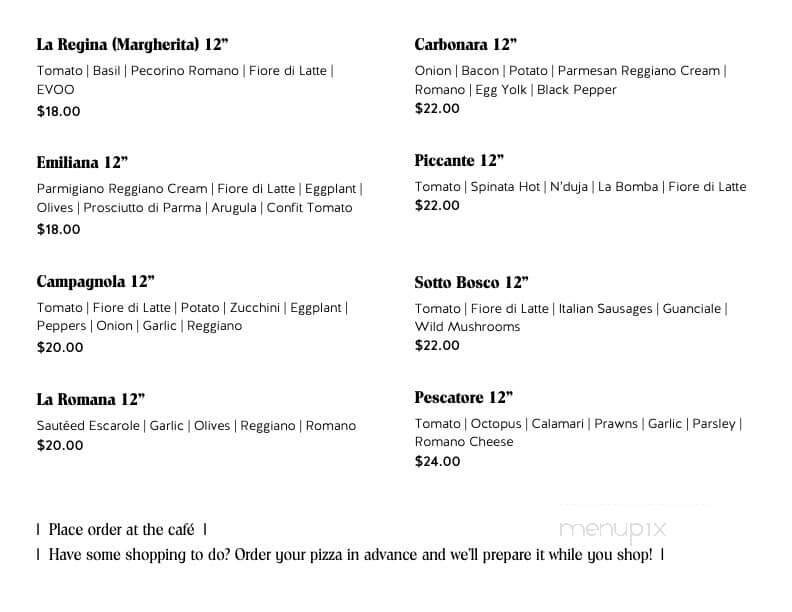Image resolution: width=792 pixels, height=612 pixels.
Task: Click the Sautéed Escarole ingredients line
Action: click(x=196, y=425)
